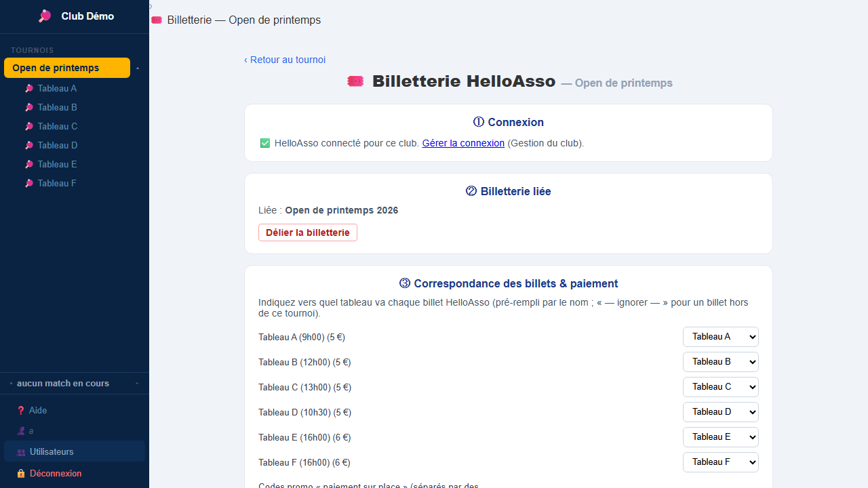Click the padlock Déconnexion icon
This screenshot has width=868, height=488.
[x=21, y=473]
